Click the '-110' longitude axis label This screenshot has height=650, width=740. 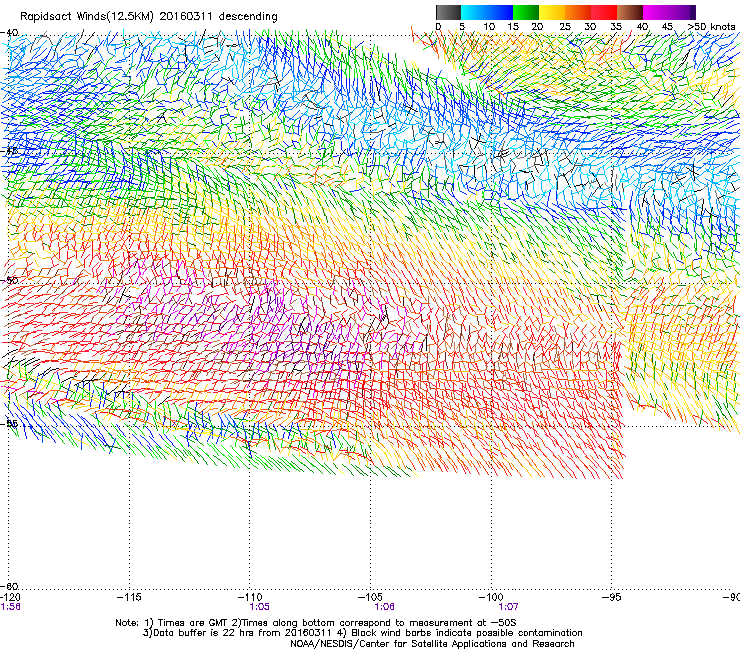(x=249, y=597)
